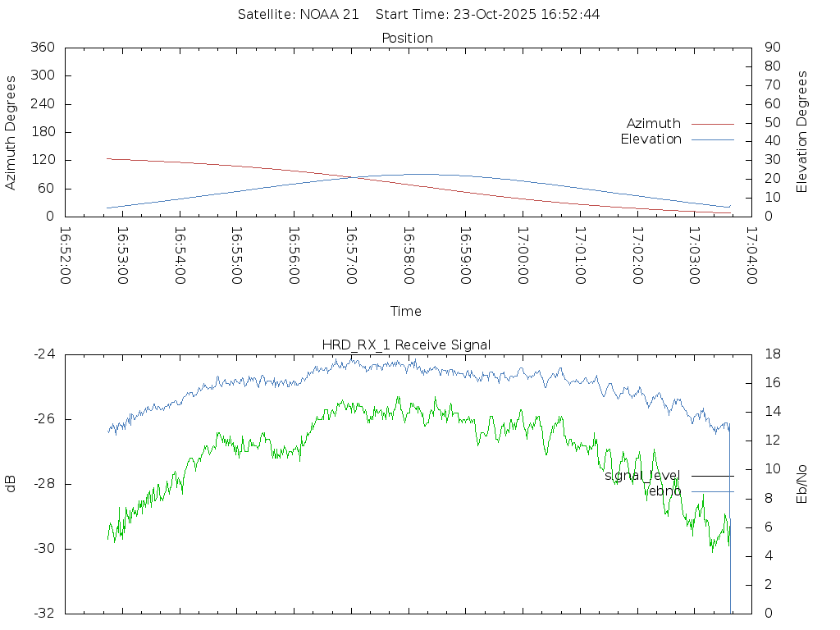Click the 16:57:00 time tick label
The height and width of the screenshot is (630, 840).
coord(351,255)
